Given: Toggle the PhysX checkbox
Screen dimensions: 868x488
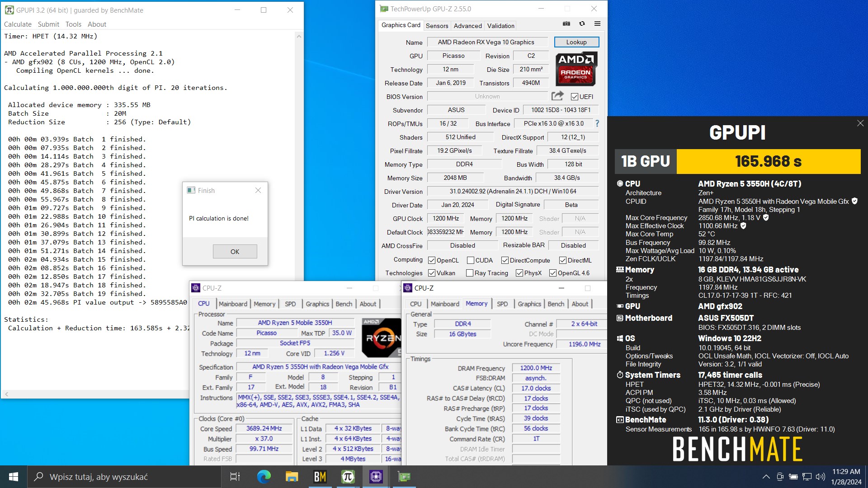Looking at the screenshot, I should [x=519, y=273].
